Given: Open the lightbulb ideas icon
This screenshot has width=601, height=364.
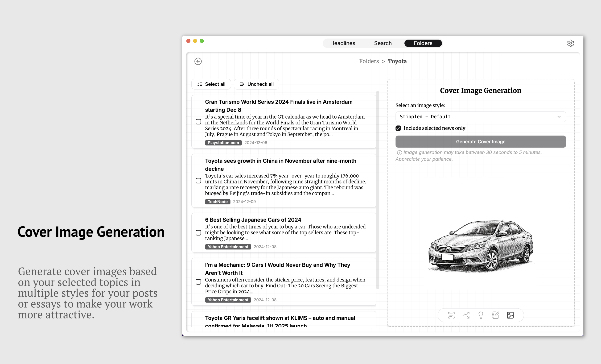Looking at the screenshot, I should click(x=481, y=315).
